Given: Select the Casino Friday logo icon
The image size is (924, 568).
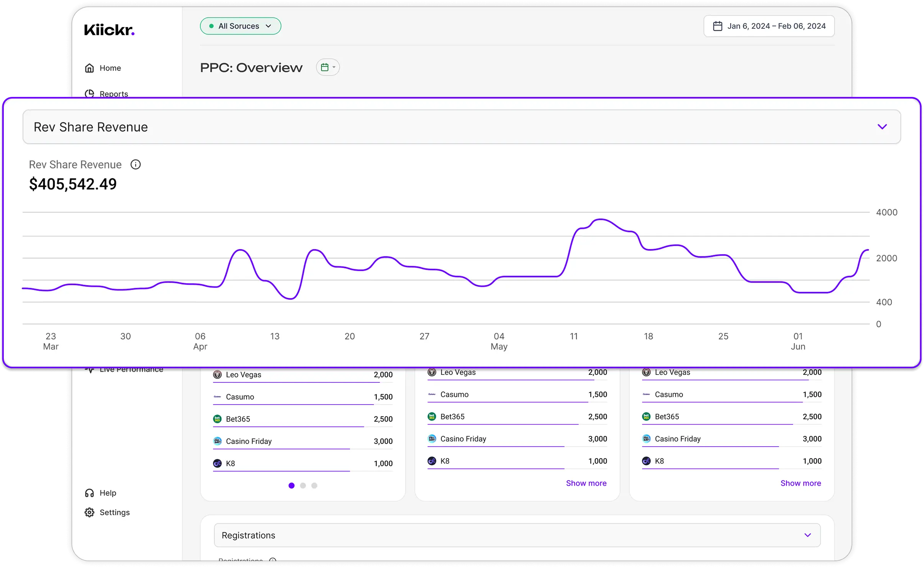Looking at the screenshot, I should 217,441.
